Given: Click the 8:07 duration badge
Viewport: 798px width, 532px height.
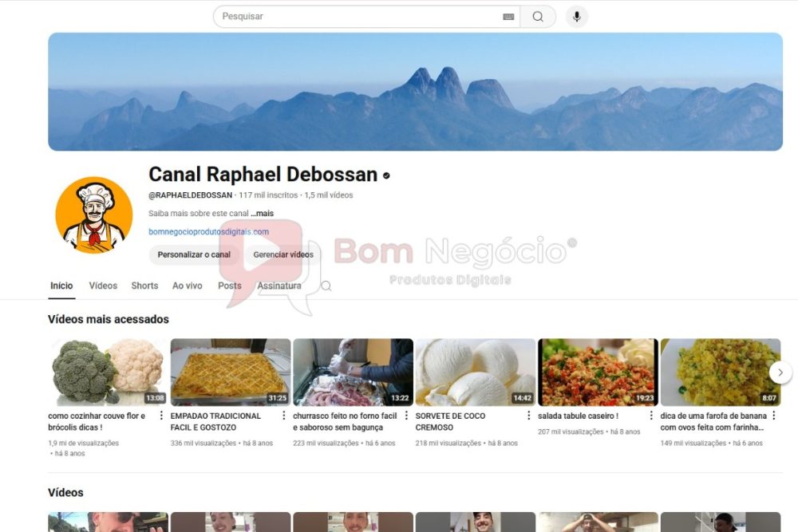Looking at the screenshot, I should click(769, 398).
